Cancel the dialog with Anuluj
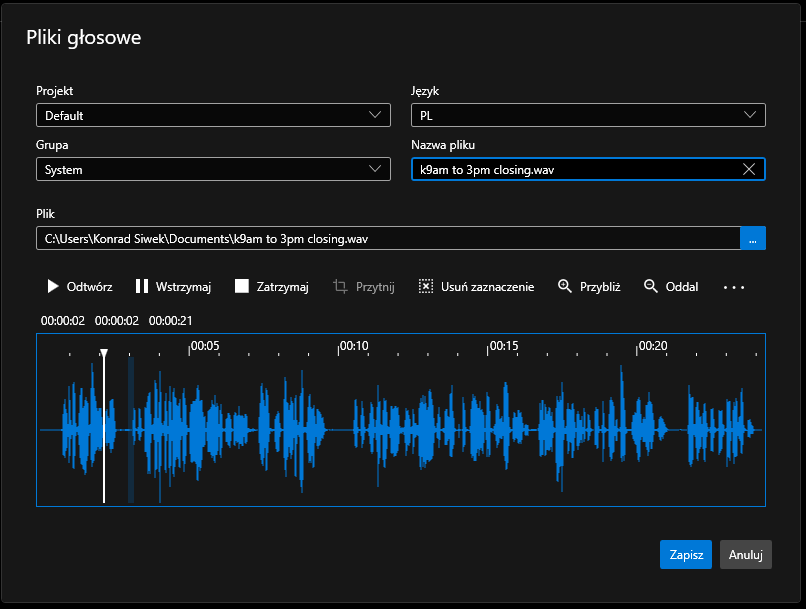 746,555
